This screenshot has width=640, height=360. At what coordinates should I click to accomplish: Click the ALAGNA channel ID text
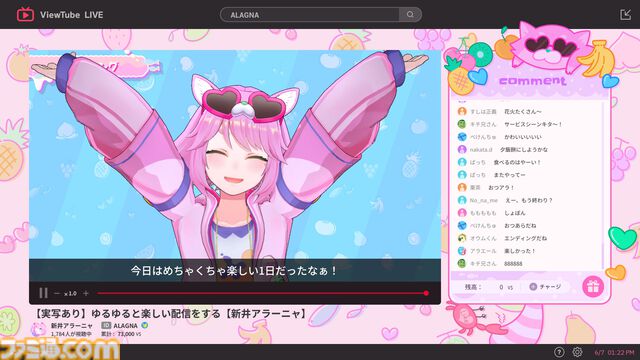pos(125,326)
